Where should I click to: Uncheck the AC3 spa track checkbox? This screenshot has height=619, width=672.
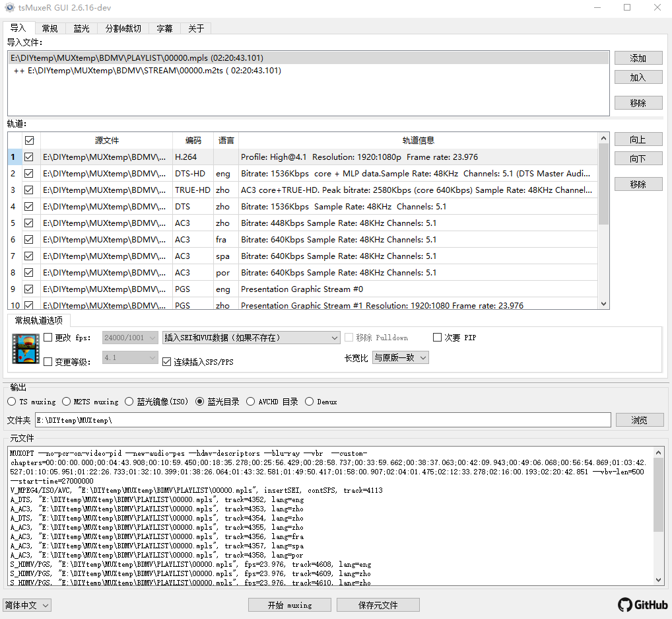tap(28, 256)
